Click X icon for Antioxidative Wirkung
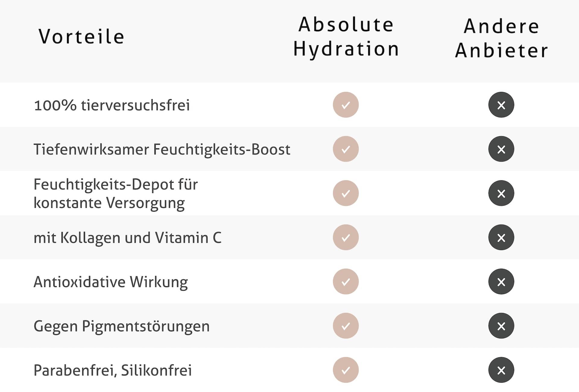 501,282
